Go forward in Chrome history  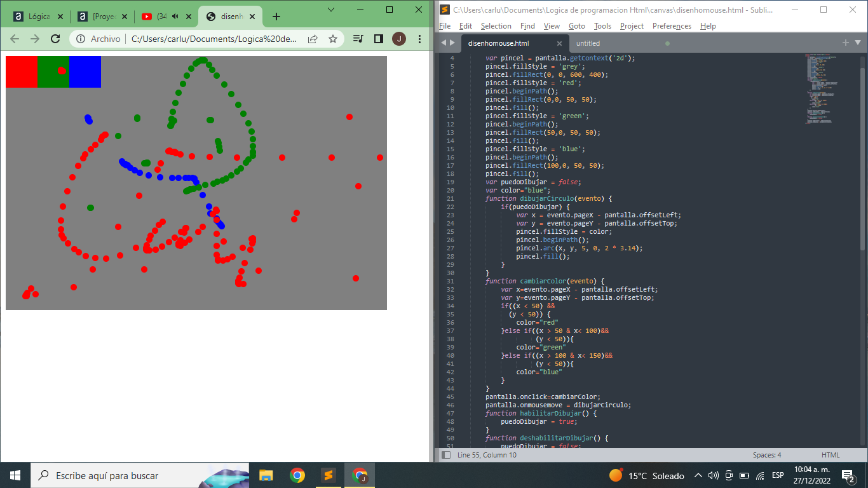tap(35, 39)
